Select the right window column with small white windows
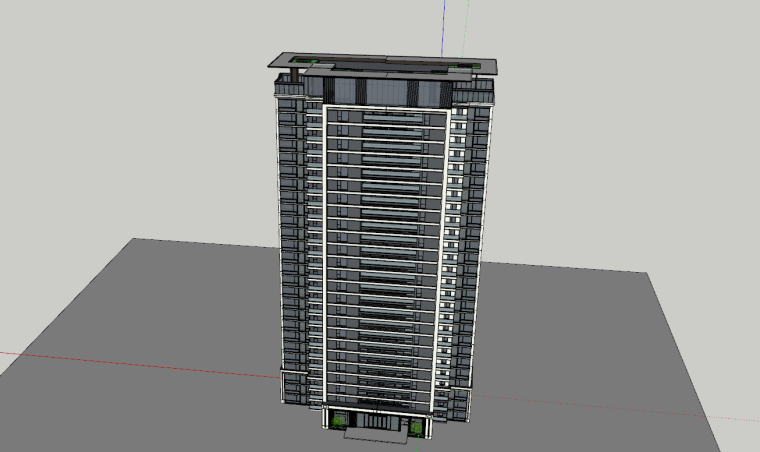760x452 pixels. tap(459, 240)
